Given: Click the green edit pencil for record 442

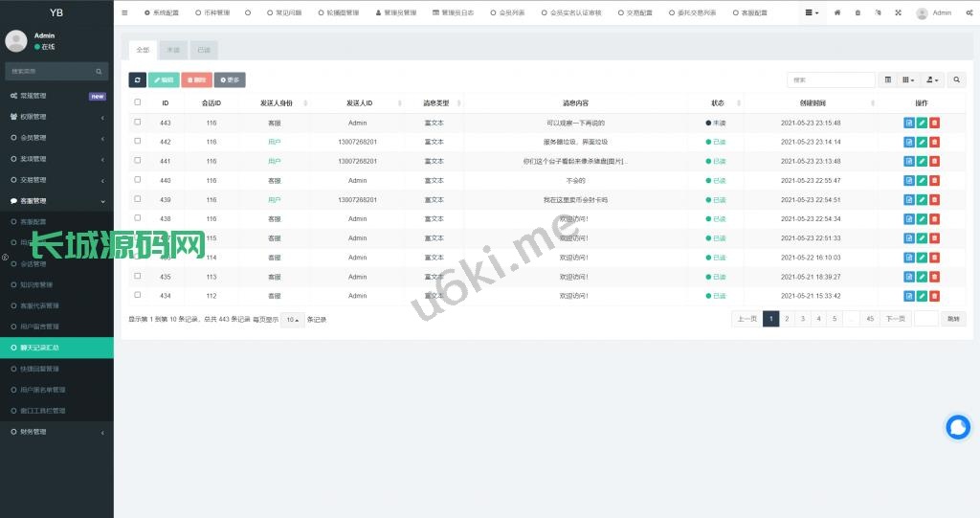Looking at the screenshot, I should (x=922, y=142).
